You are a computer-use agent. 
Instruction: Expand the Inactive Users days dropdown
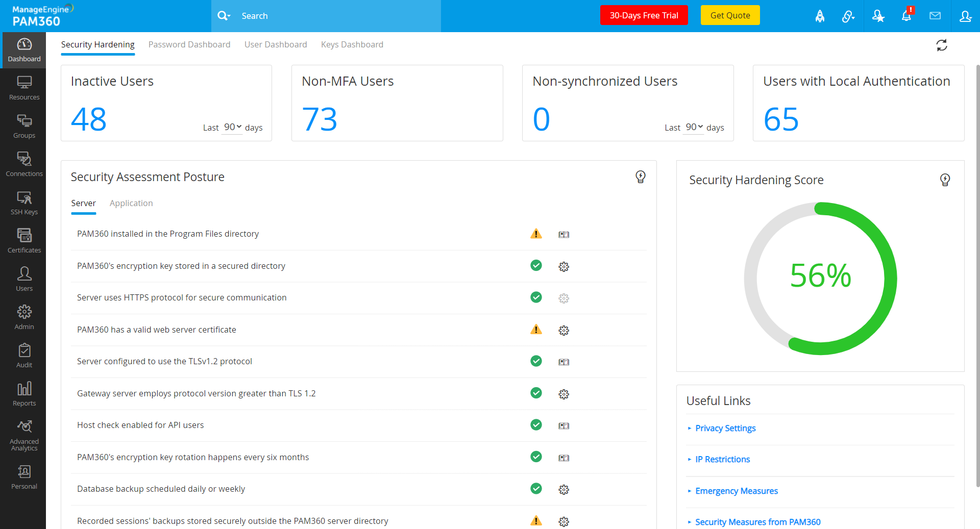coord(233,127)
